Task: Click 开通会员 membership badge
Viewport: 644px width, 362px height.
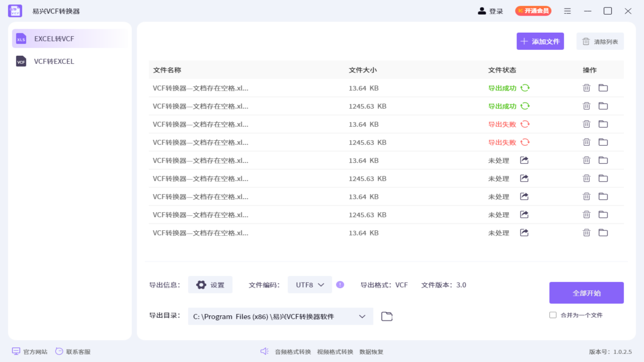Action: click(x=533, y=10)
